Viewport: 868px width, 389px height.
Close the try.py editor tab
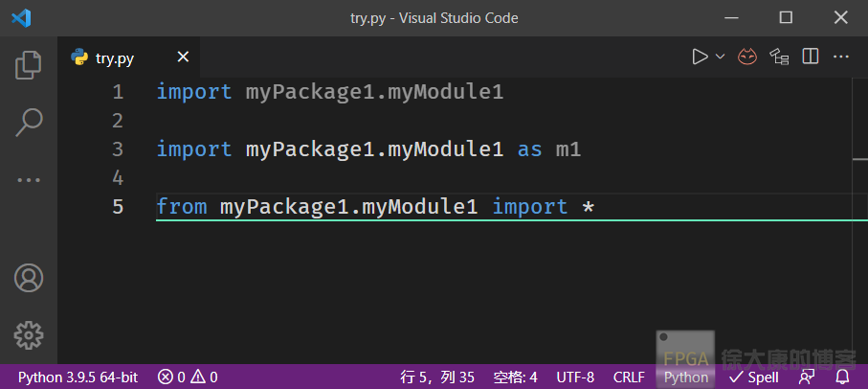pos(182,57)
